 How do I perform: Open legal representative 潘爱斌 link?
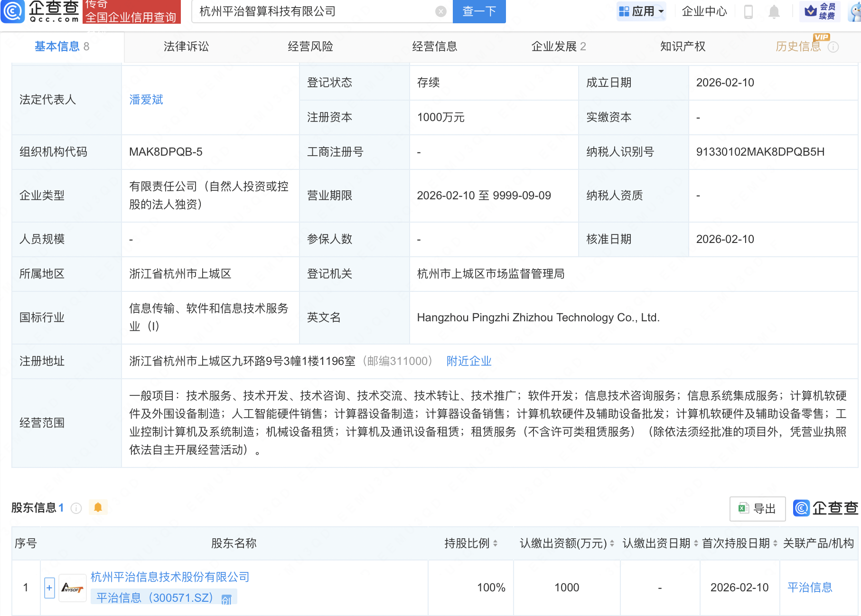146,100
